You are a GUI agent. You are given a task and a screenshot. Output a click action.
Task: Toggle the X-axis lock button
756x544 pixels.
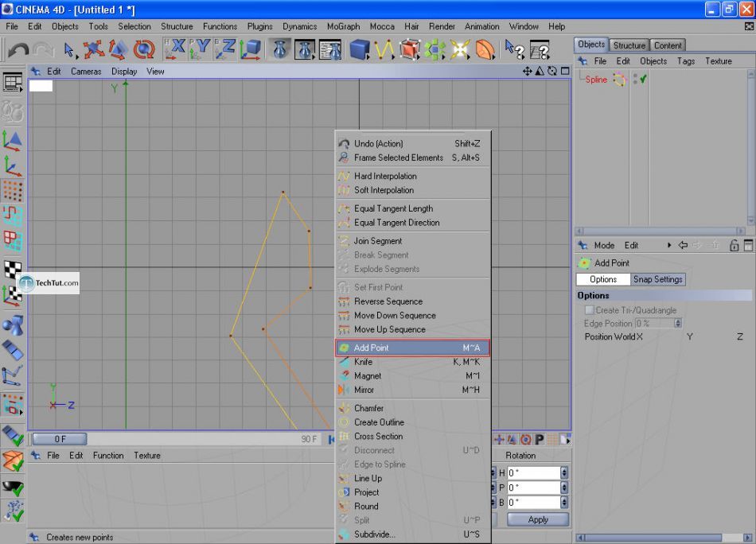click(174, 49)
